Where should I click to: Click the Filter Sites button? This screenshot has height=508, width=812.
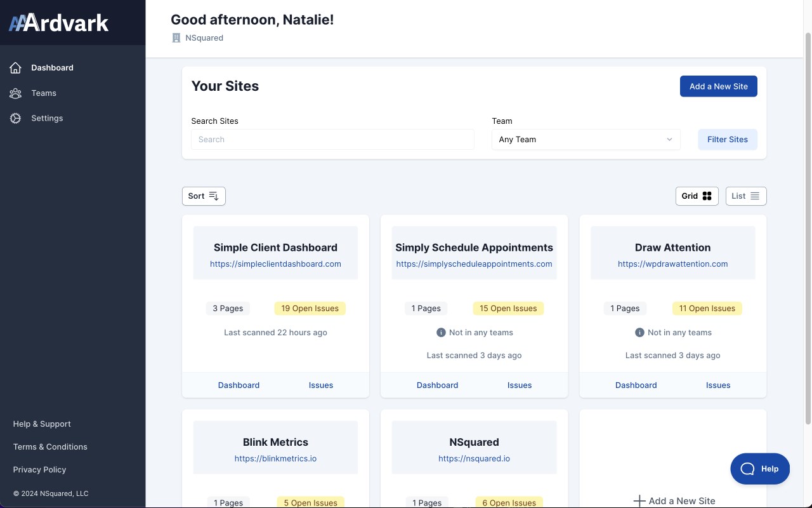[727, 140]
